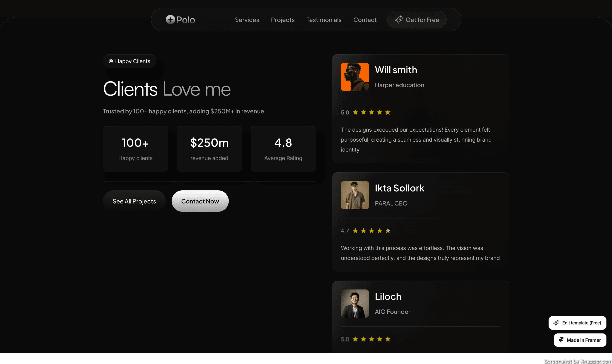Image resolution: width=612 pixels, height=364 pixels.
Task: Open Will smith's orange avatar thumbnail
Action: (355, 77)
